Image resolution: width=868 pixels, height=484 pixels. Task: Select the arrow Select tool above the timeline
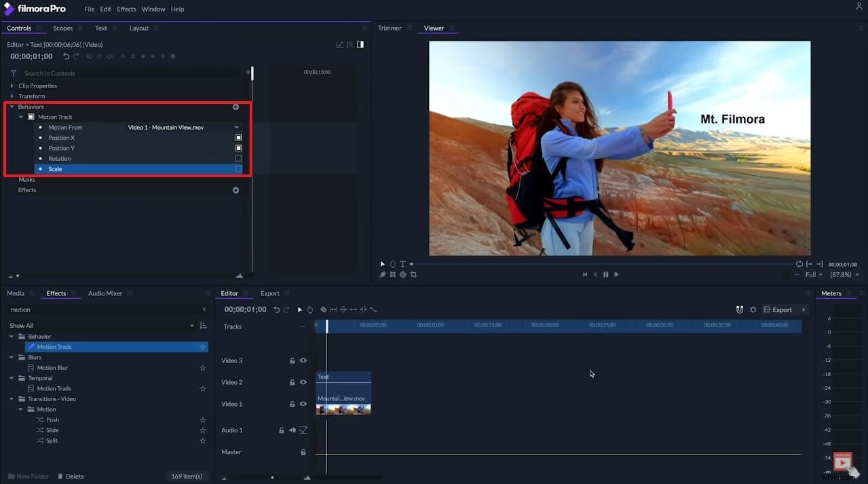300,309
